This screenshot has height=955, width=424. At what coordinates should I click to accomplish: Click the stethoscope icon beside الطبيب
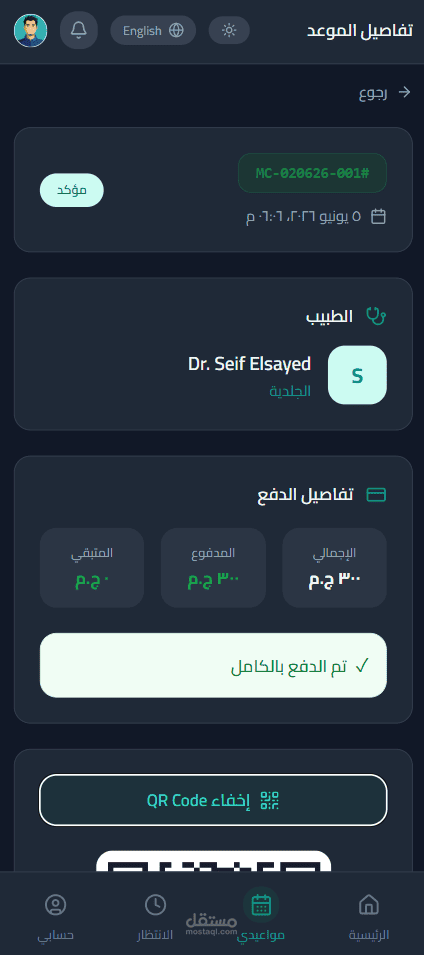(x=376, y=315)
